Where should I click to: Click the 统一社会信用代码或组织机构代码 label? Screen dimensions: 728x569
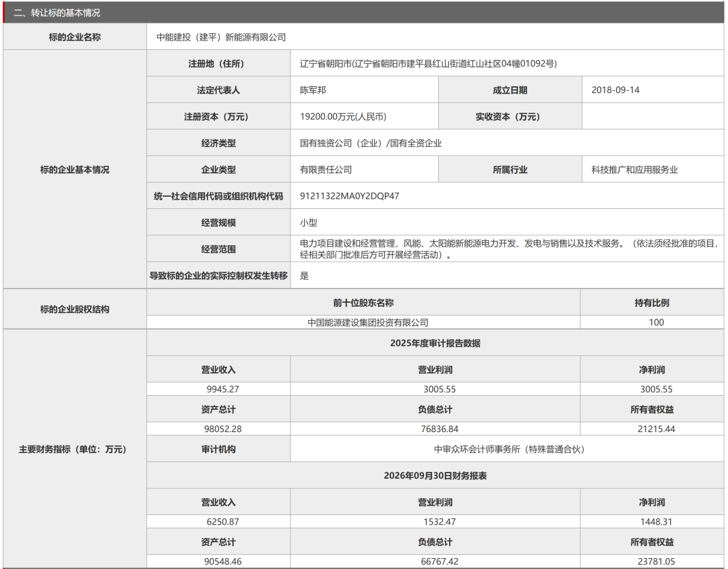click(218, 196)
